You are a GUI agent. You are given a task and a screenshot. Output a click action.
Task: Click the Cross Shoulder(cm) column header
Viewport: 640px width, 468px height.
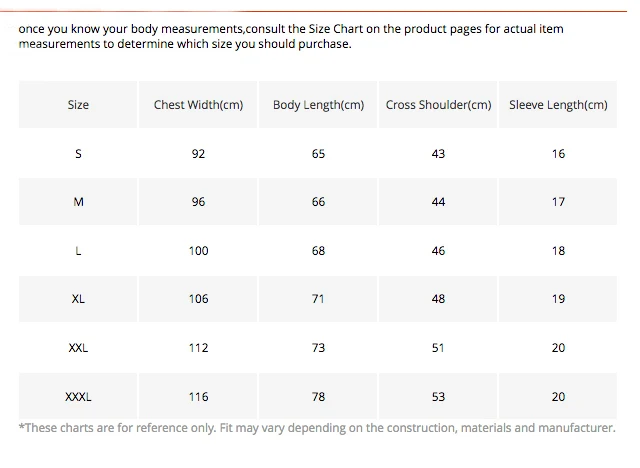point(438,105)
